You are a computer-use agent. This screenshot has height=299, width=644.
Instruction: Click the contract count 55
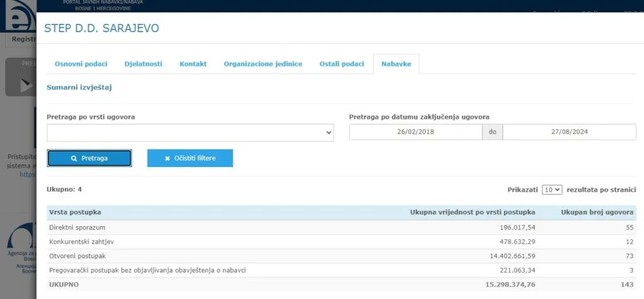(630, 227)
